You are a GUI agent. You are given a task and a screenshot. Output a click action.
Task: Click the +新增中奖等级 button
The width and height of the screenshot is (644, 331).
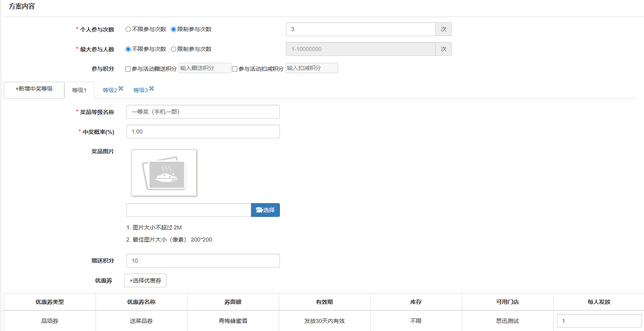(34, 89)
